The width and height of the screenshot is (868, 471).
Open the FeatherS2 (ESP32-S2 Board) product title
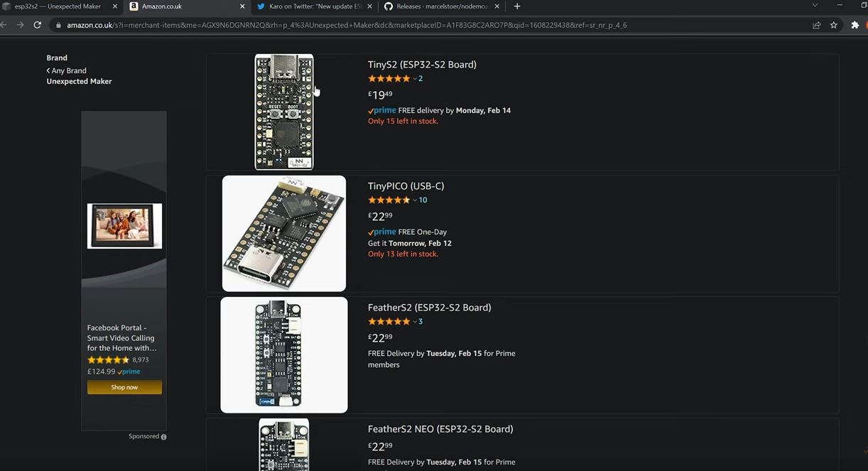coord(429,308)
